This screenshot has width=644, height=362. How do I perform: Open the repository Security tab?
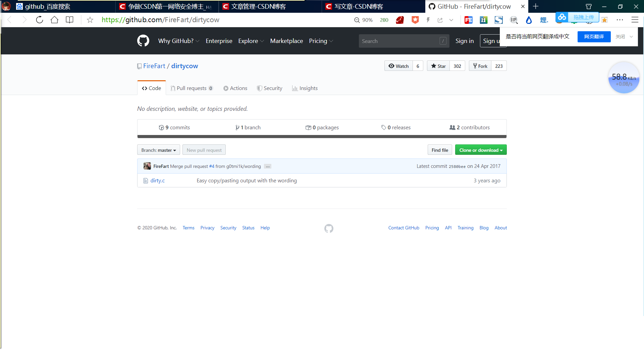coord(270,88)
